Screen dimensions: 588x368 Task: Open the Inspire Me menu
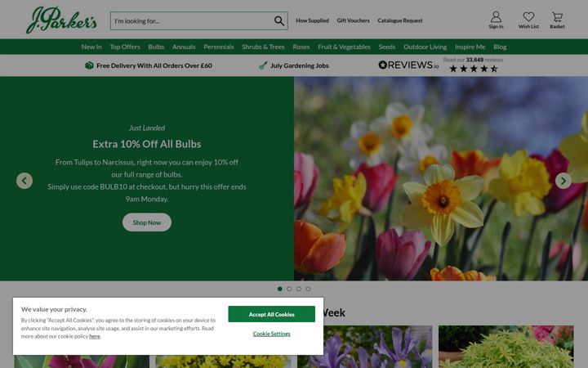point(470,47)
